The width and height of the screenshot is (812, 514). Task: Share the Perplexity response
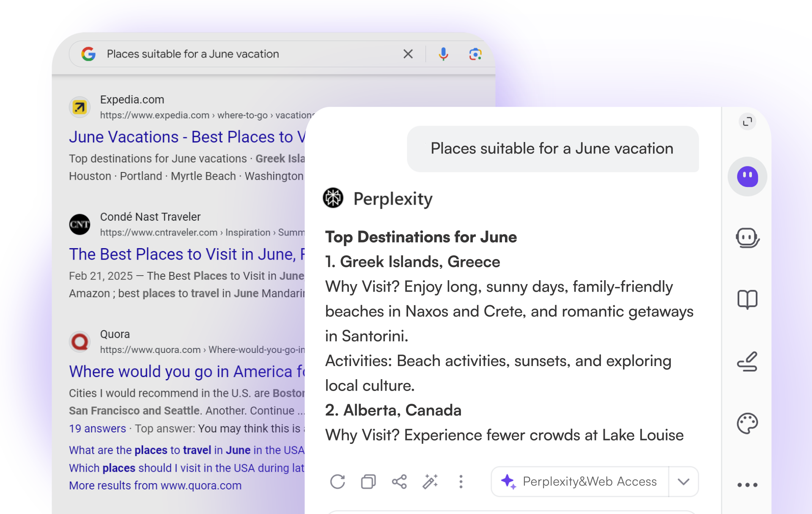399,481
